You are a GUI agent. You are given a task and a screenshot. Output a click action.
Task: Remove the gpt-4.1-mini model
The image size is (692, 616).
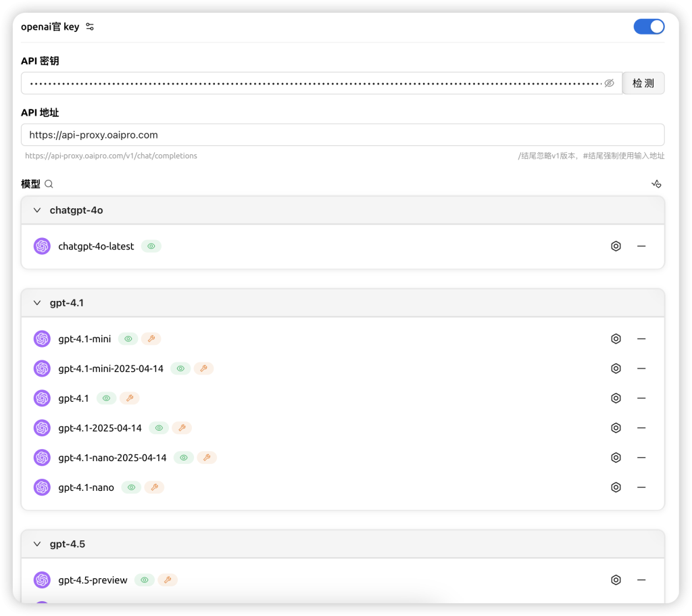[641, 339]
